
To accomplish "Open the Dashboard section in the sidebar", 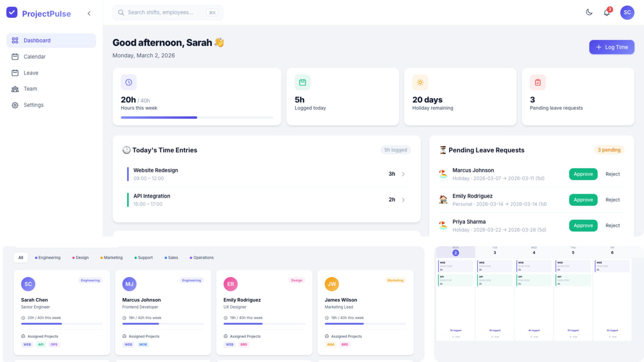I will (x=37, y=40).
